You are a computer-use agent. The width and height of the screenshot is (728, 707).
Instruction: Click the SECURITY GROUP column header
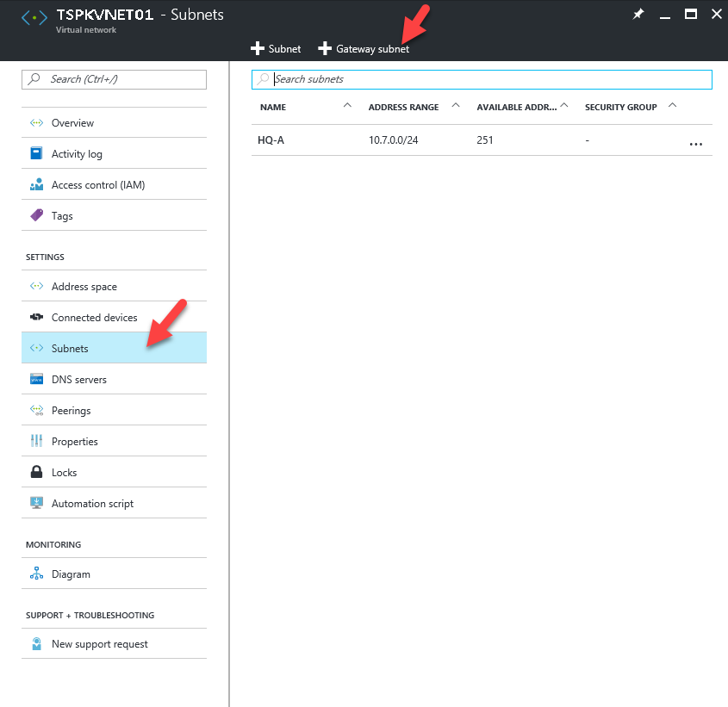621,108
